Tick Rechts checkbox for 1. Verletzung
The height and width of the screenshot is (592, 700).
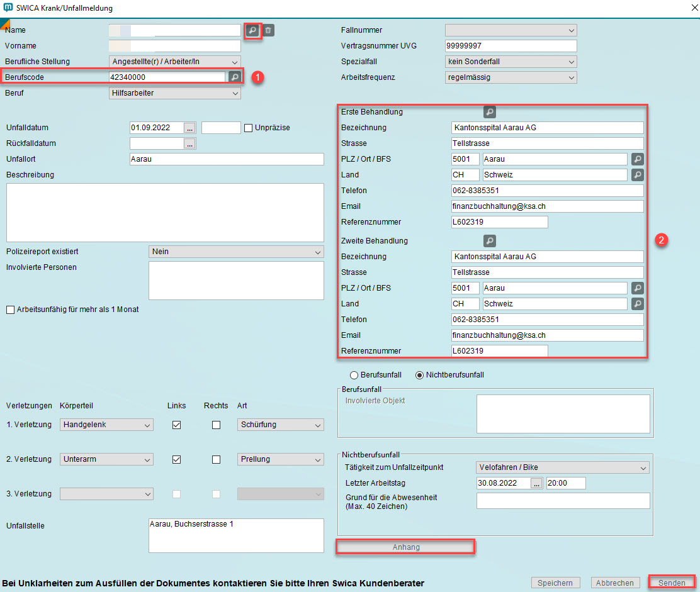coord(216,425)
